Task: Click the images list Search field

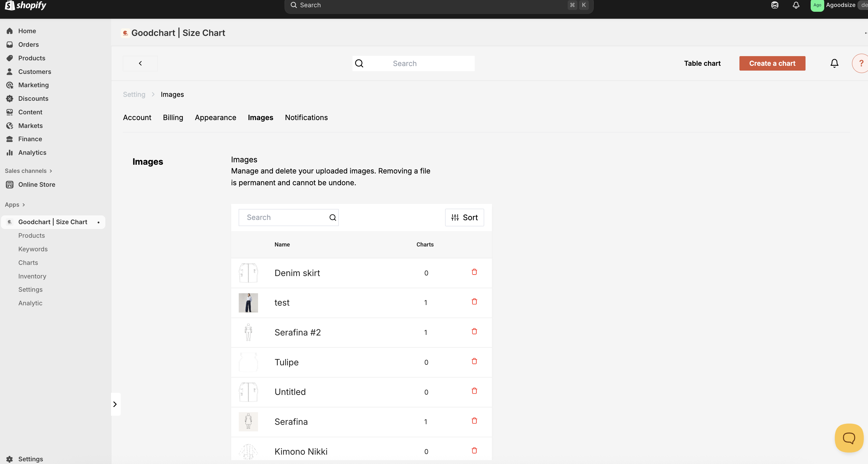Action: pyautogui.click(x=285, y=218)
